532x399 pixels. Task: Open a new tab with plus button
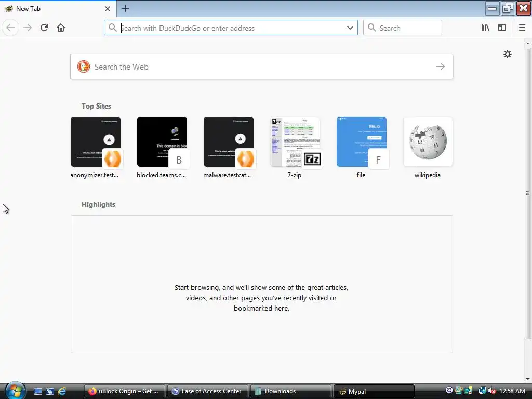(125, 8)
